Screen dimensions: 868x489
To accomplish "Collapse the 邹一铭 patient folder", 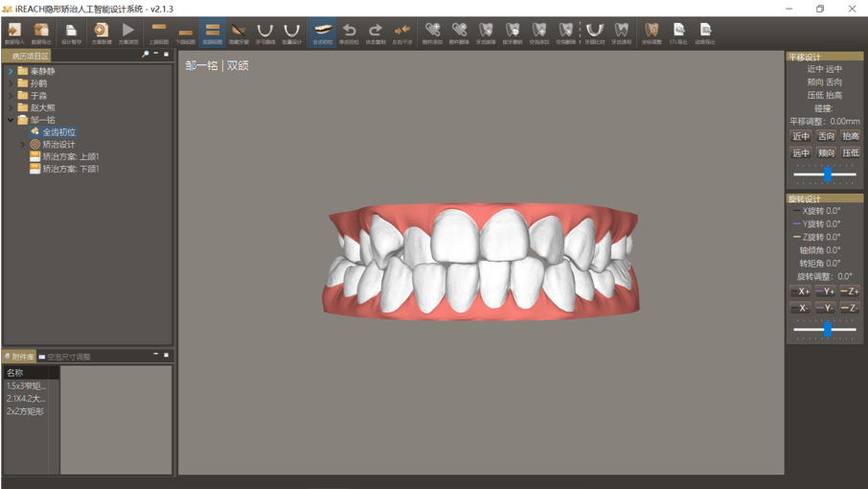I will [11, 120].
